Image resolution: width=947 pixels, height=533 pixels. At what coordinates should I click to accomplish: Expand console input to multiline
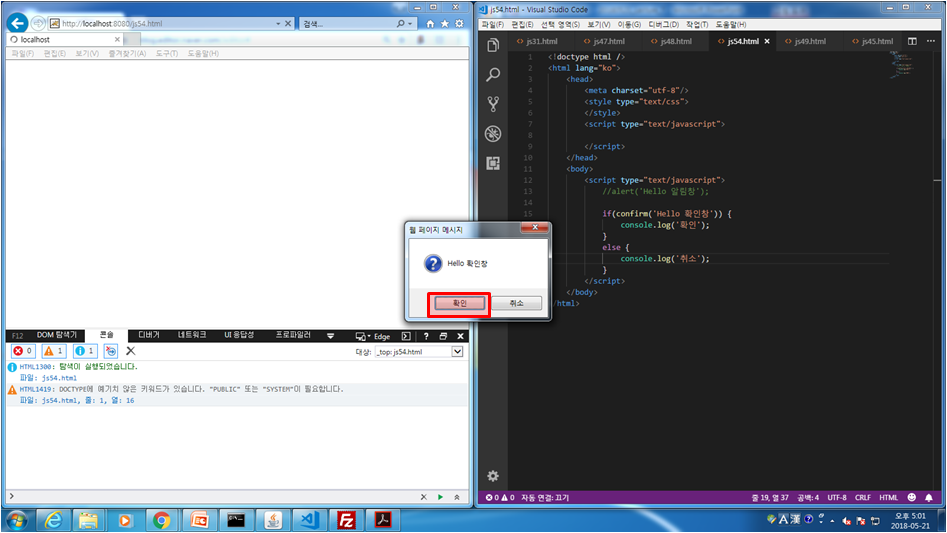[457, 497]
